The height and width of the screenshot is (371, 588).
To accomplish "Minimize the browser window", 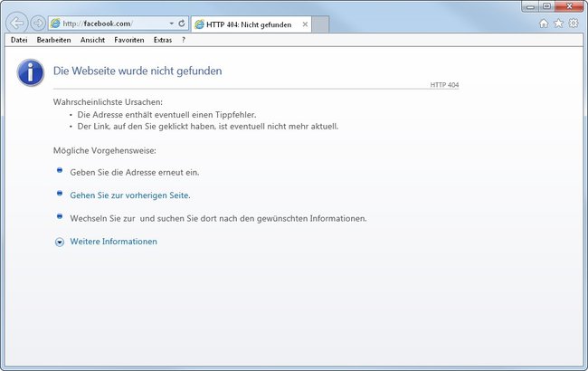I will click(x=530, y=6).
